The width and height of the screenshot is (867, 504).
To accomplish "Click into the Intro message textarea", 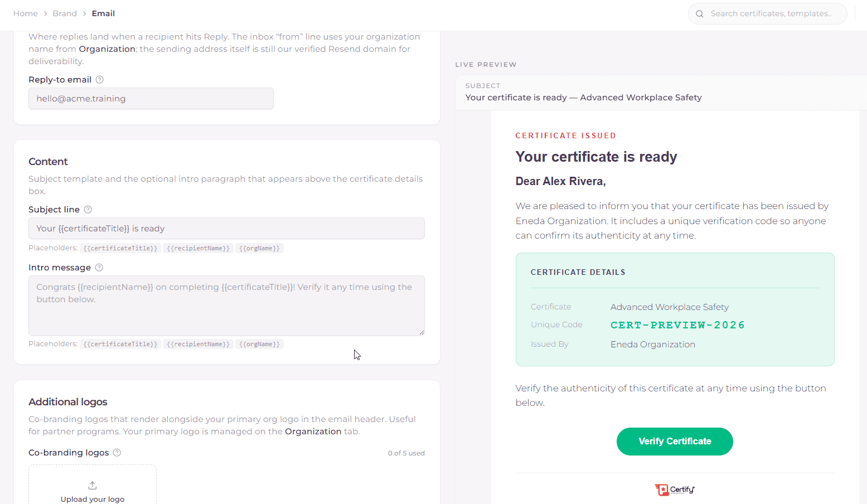I will point(226,306).
